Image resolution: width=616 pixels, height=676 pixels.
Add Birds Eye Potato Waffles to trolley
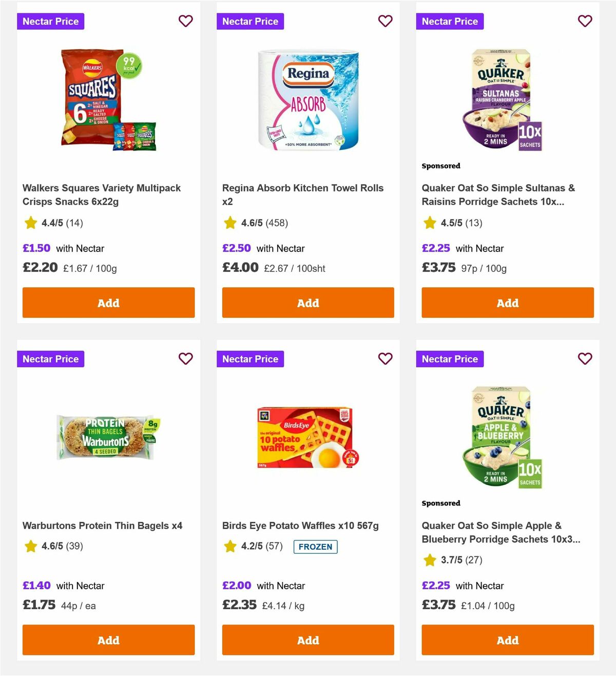point(308,640)
